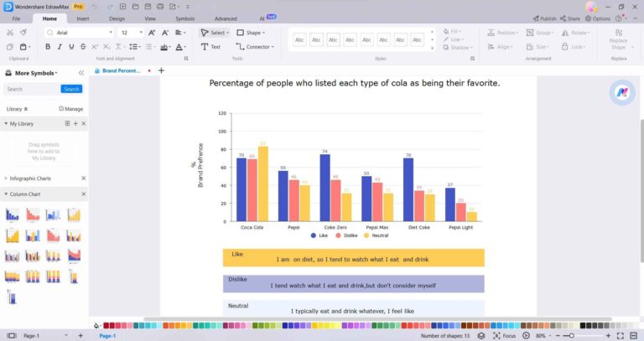Click the vertical canvas scrollbar
This screenshot has height=341, width=644.
click(x=641, y=191)
